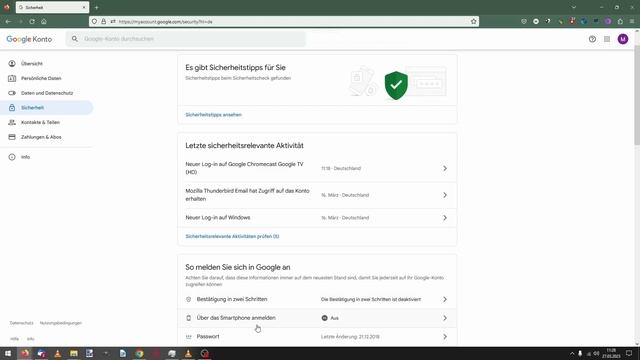Click the Persönliche Daten ID card icon
The height and width of the screenshot is (360, 640).
coord(12,78)
